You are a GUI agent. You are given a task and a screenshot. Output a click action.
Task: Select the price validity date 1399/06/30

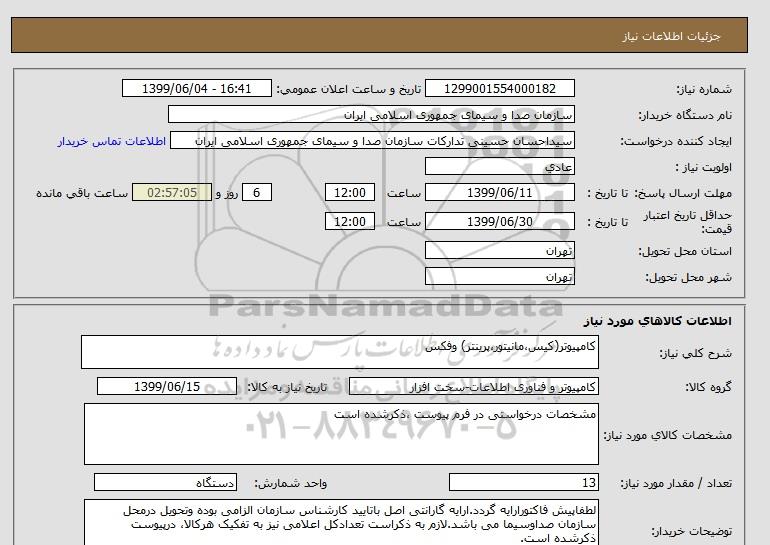click(499, 221)
